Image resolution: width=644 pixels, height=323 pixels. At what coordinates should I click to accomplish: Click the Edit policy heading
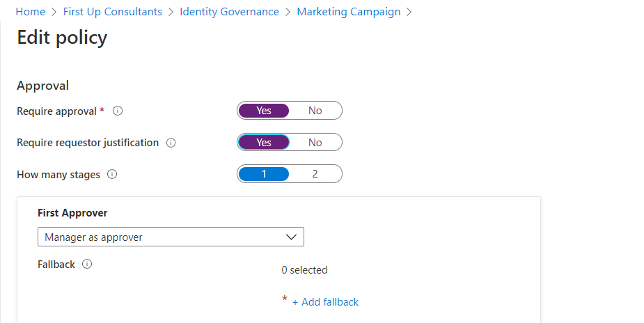click(x=62, y=37)
